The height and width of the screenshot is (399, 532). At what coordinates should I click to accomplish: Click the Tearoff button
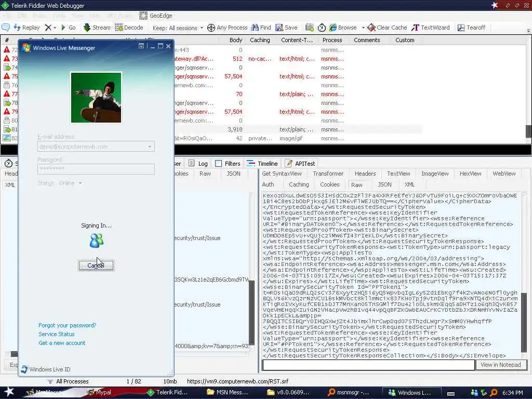point(471,28)
